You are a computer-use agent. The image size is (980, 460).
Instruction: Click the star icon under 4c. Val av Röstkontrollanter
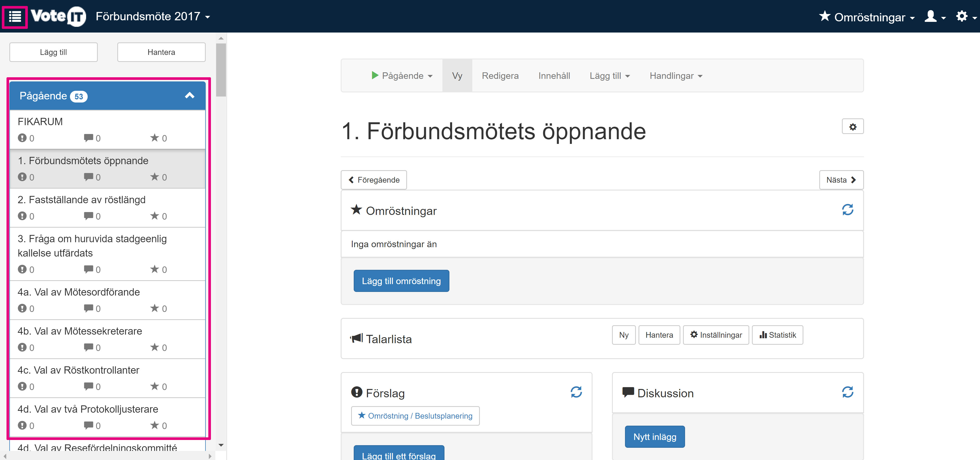154,386
